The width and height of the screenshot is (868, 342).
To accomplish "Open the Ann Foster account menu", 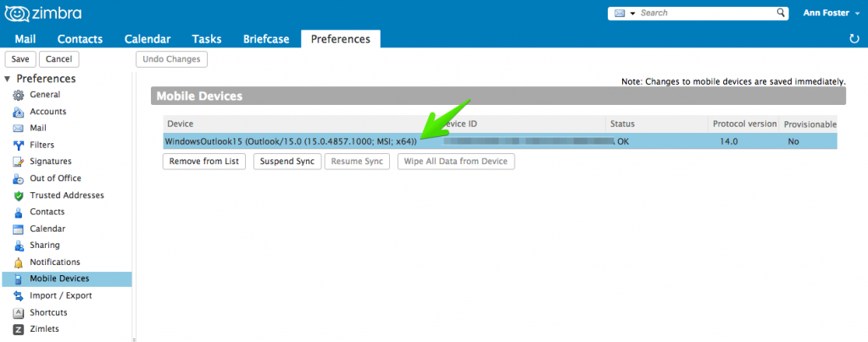I will [832, 13].
